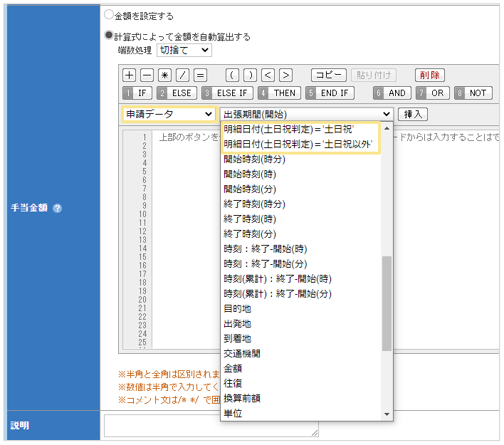Choose 交通機関 from the dropdown list
Viewport: 504px width, 445px height.
pos(241,354)
